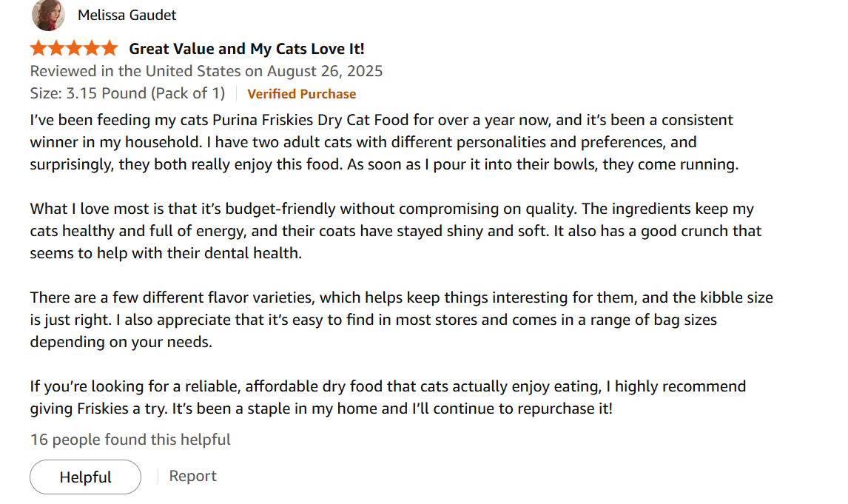
Task: Click 16 people found this helpful
Action: pyautogui.click(x=129, y=439)
